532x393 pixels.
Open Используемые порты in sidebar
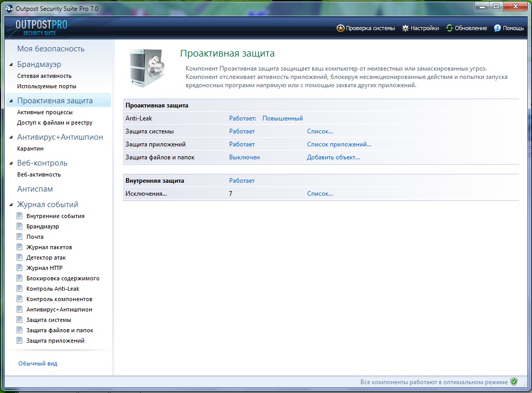click(x=47, y=86)
